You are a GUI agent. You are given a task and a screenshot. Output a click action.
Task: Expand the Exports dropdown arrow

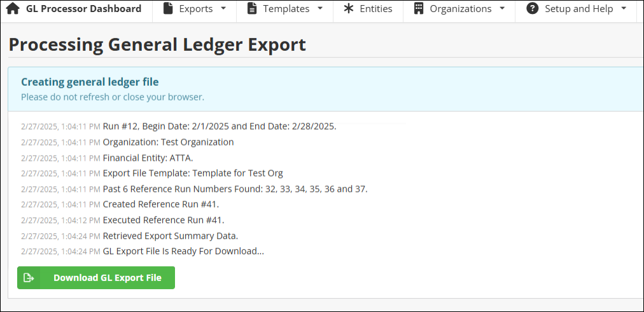223,9
